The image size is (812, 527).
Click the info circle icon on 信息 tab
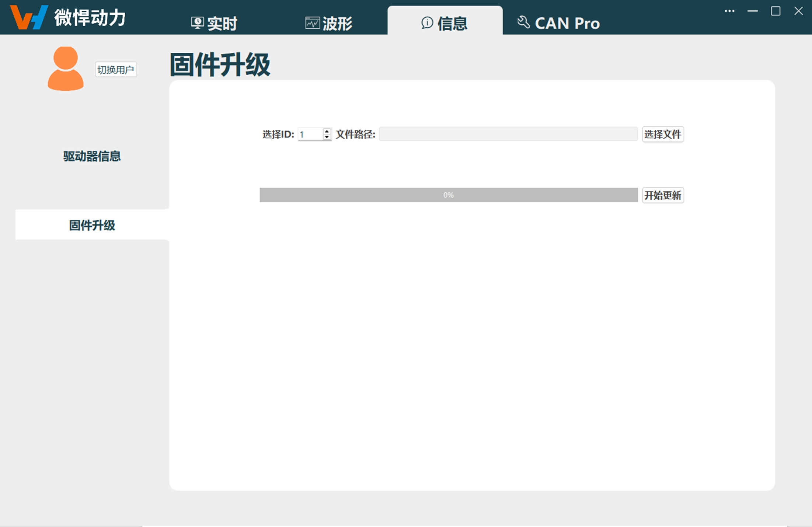(x=427, y=23)
